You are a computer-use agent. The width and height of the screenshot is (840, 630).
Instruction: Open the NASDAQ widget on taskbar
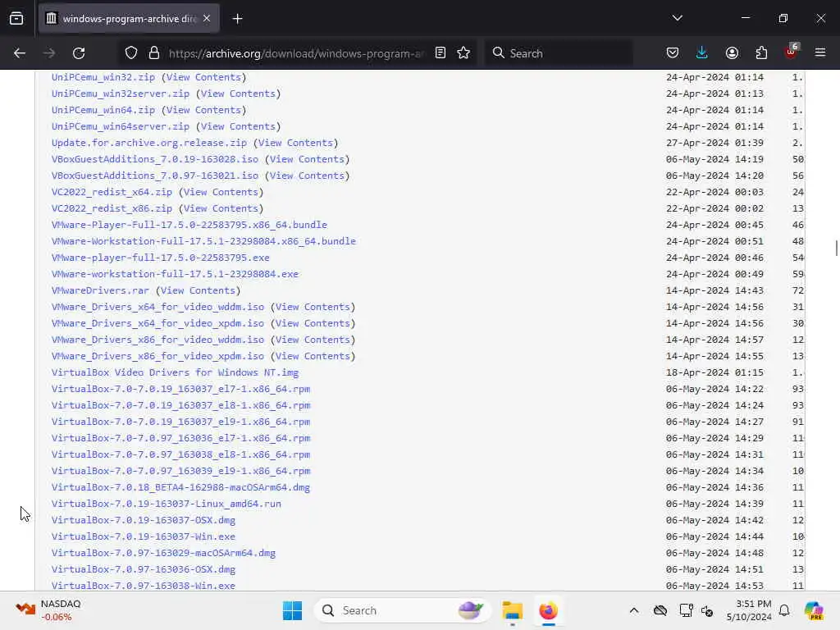pyautogui.click(x=48, y=610)
